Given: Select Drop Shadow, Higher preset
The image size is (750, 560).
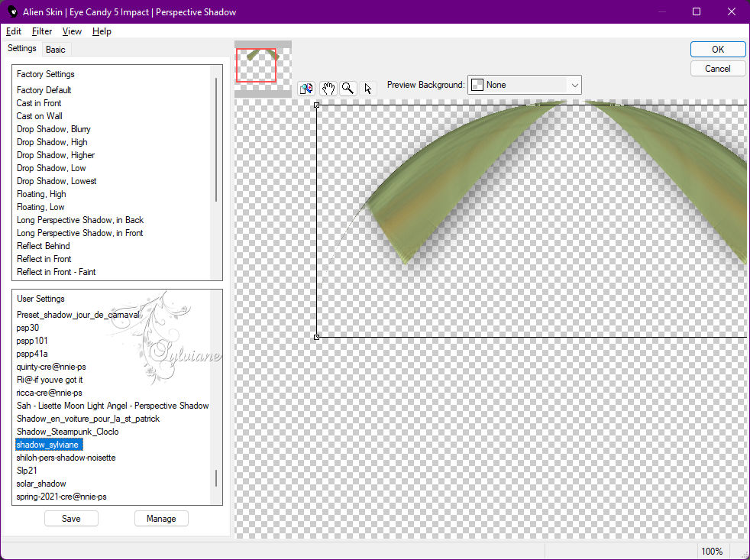Looking at the screenshot, I should click(x=56, y=154).
